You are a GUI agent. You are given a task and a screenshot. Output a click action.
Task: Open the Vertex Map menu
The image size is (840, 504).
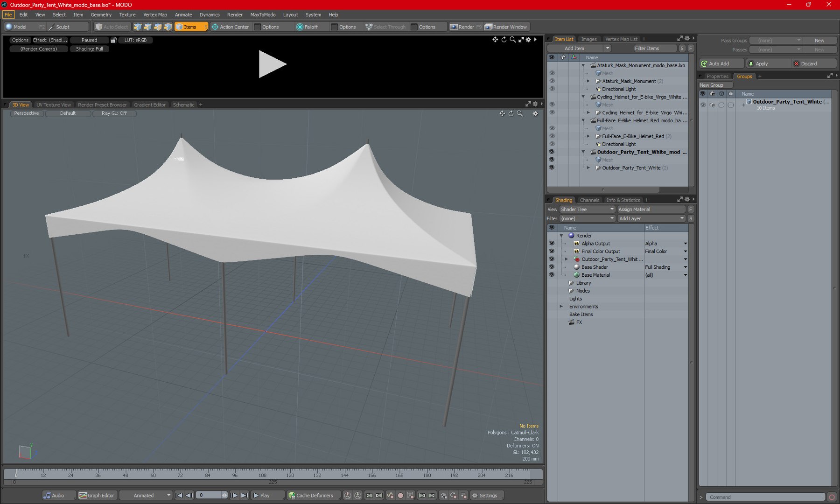click(155, 14)
